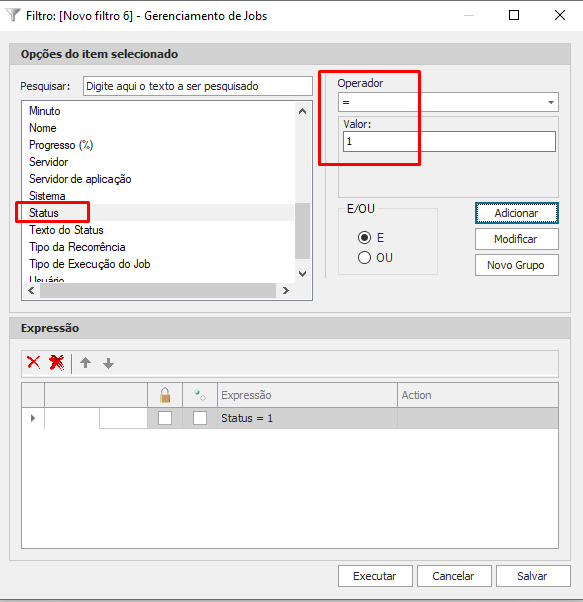Select the Status = 1 expression cell

click(x=307, y=418)
